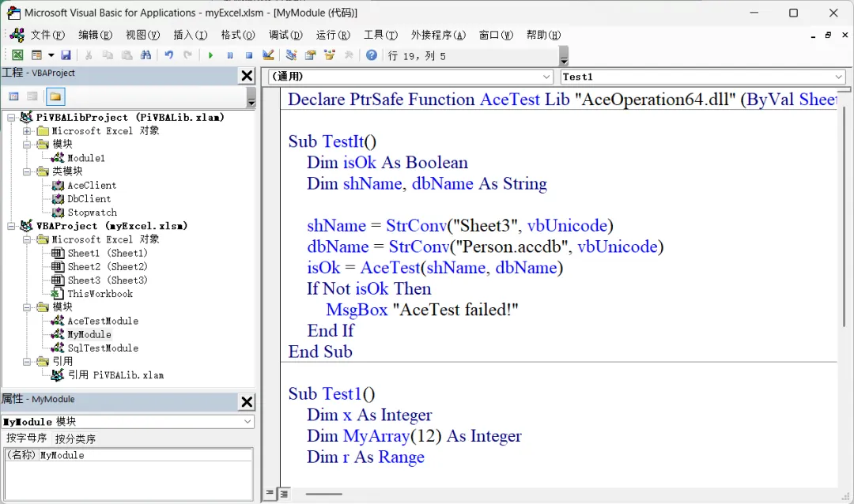Click the Insert UserForm toolbar icon

36,55
